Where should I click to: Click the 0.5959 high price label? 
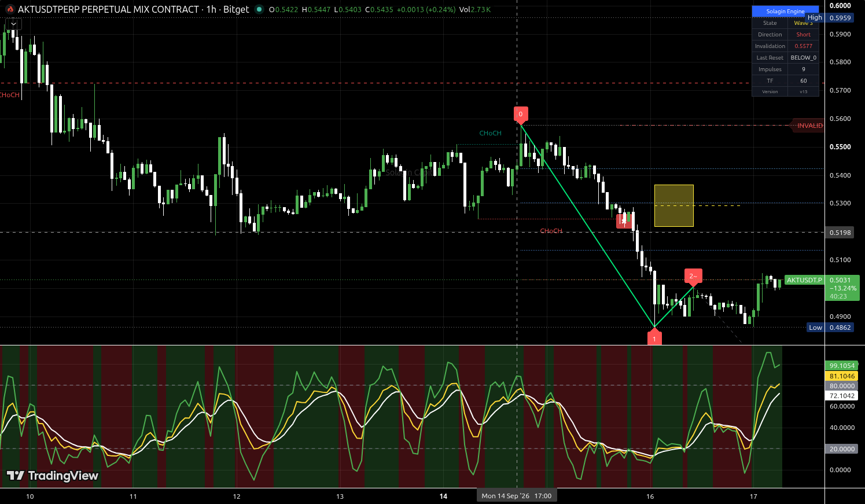(x=840, y=18)
